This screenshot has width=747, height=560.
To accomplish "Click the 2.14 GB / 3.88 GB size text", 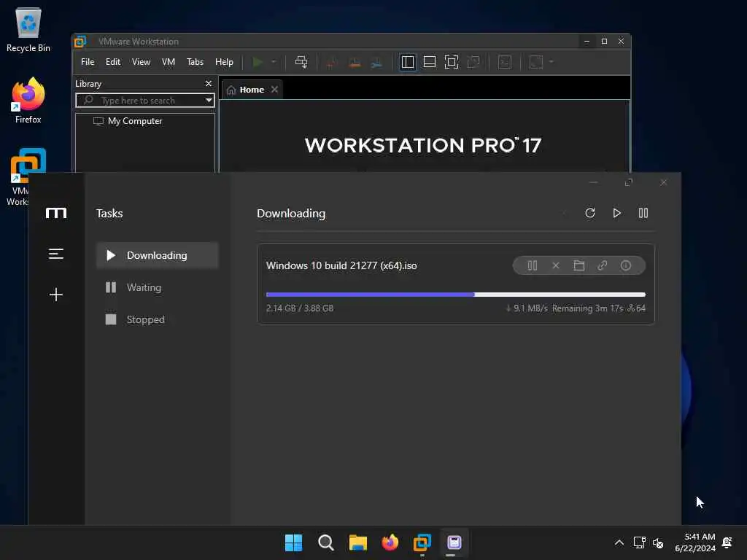I will coord(300,308).
